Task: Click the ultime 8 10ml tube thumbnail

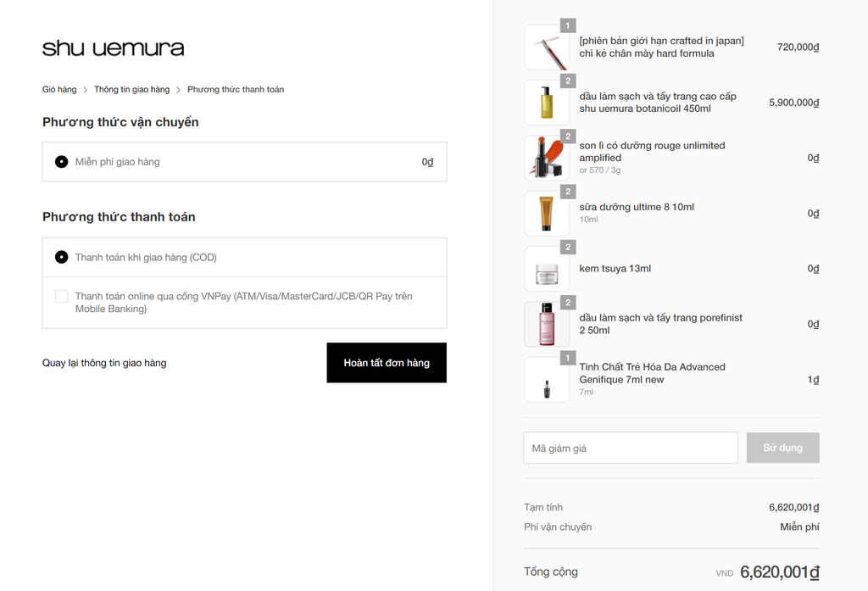Action: point(547,214)
